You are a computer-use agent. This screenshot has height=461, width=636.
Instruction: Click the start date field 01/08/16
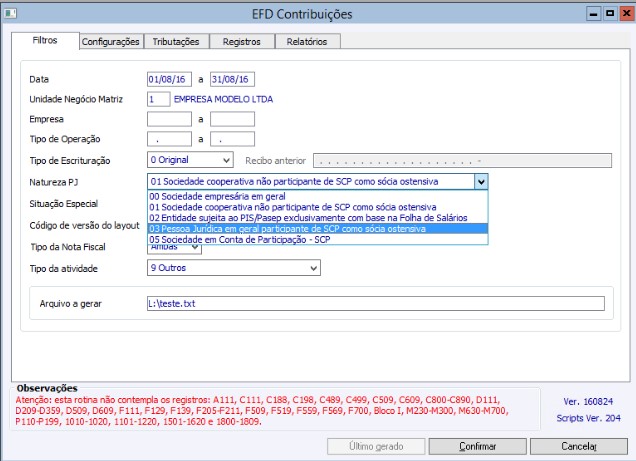point(169,79)
